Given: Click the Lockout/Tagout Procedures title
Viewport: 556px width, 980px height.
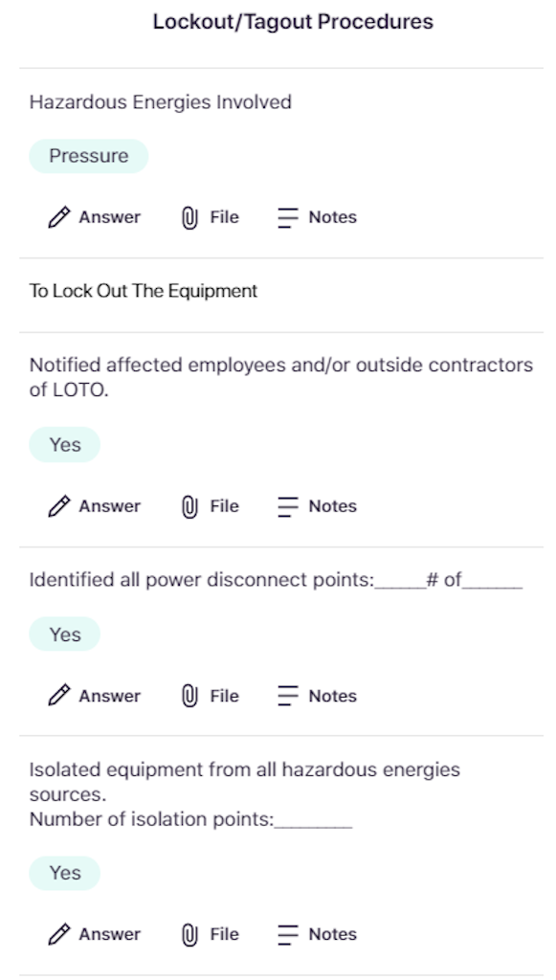Looking at the screenshot, I should (x=293, y=22).
